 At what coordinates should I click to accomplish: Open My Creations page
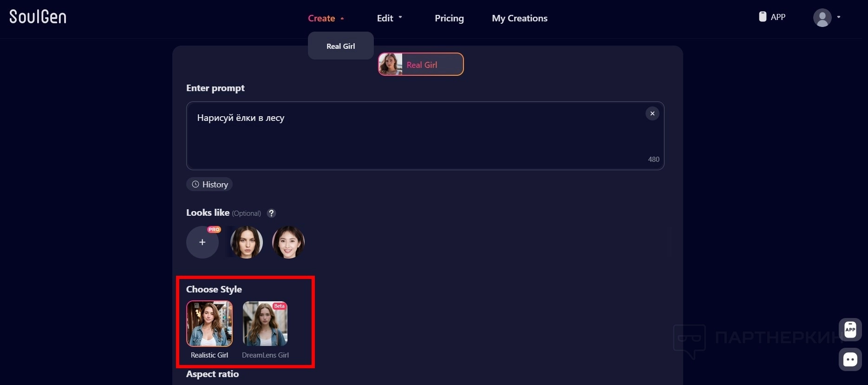520,18
